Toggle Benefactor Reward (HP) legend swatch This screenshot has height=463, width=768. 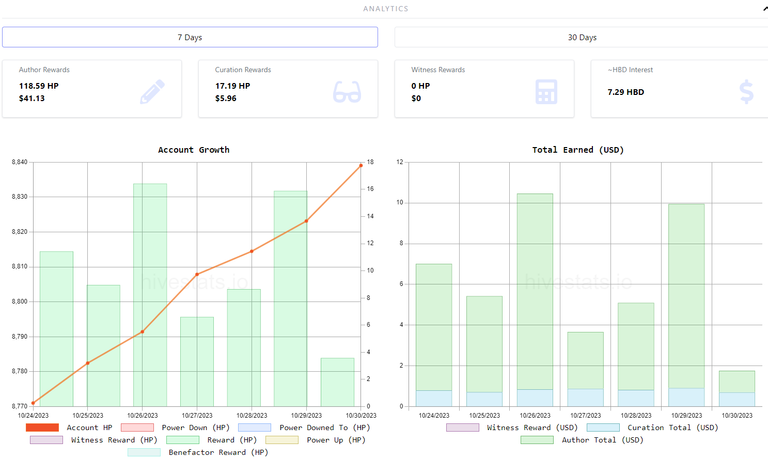point(144,452)
